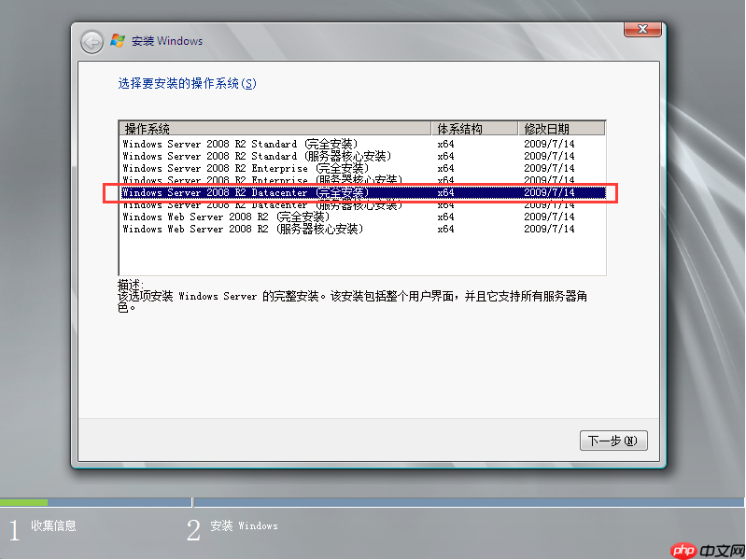This screenshot has width=746, height=560.
Task: Click the 安装 Windows step label at bottom
Action: pos(244,525)
